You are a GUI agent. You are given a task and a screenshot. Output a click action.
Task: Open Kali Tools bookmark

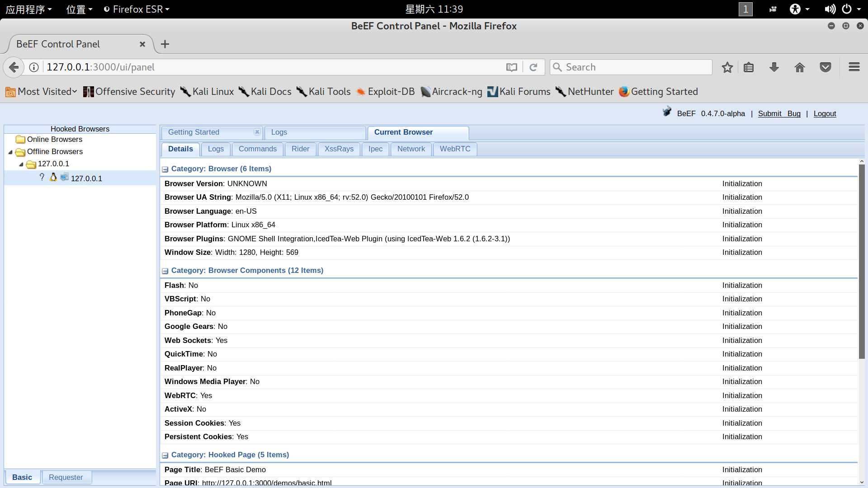point(324,92)
